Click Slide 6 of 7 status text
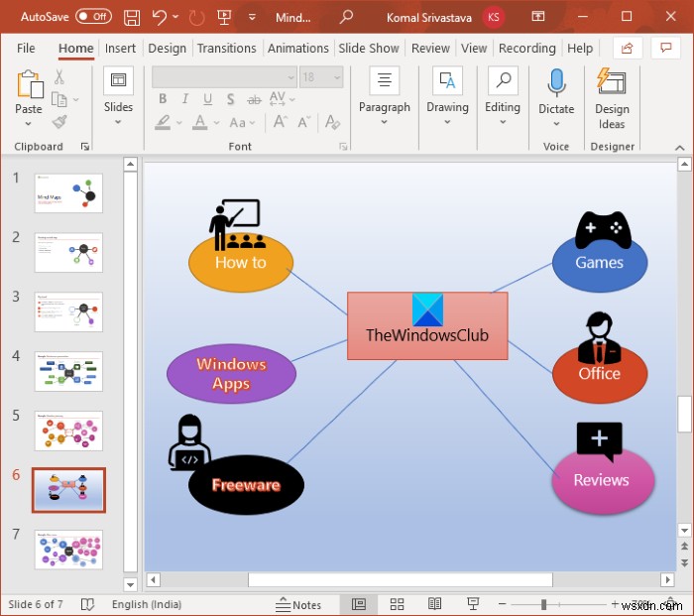Viewport: 694px width, 616px height. coord(36,604)
